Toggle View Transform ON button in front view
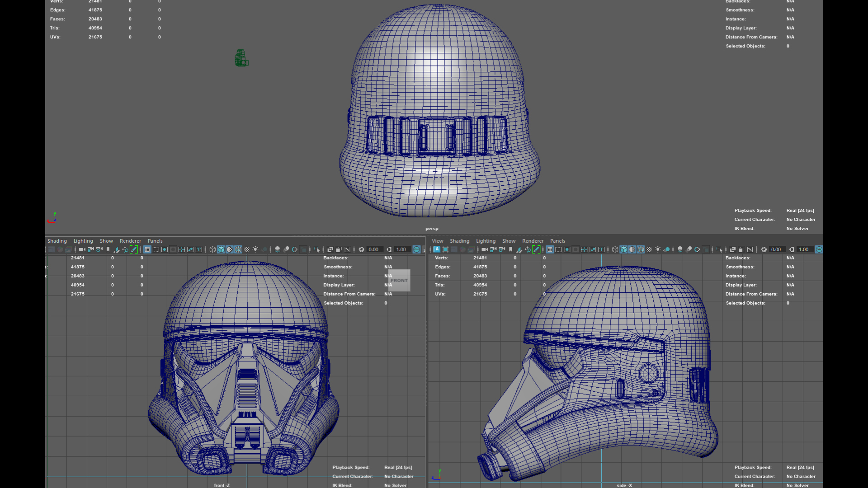This screenshot has width=868, height=488. 416,249
